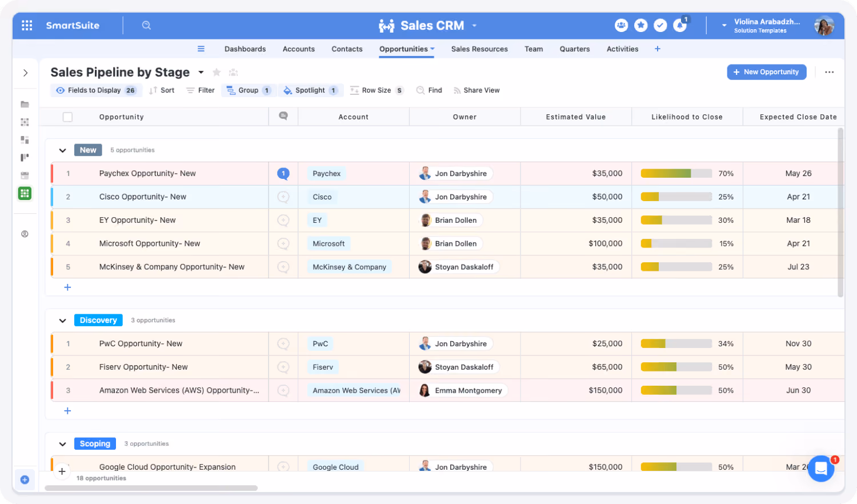Favorite this view with the star icon
The width and height of the screenshot is (857, 504).
click(217, 72)
